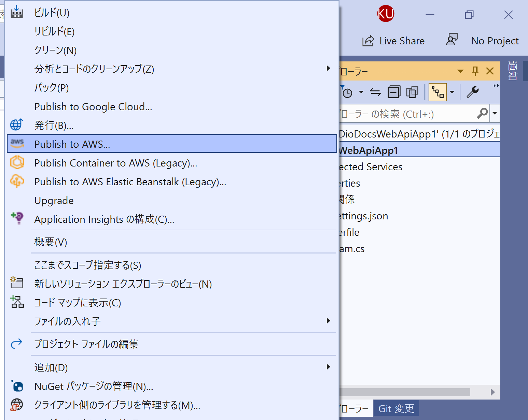528x420 pixels.
Task: Click the Application Insights lightbulb icon
Action: click(17, 218)
